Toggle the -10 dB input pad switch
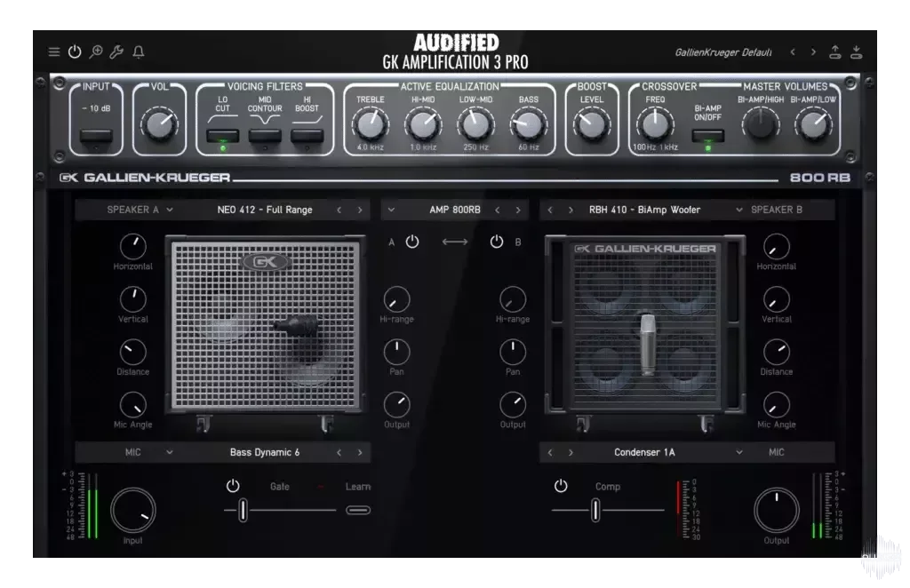The height and width of the screenshot is (588, 910). pos(96,136)
